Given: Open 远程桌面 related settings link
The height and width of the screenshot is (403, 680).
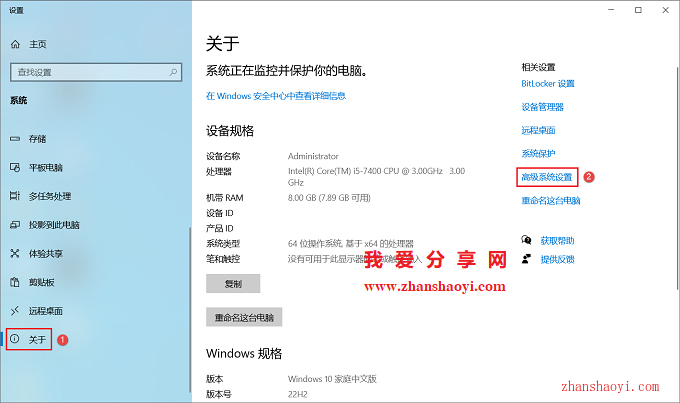Looking at the screenshot, I should tap(538, 130).
